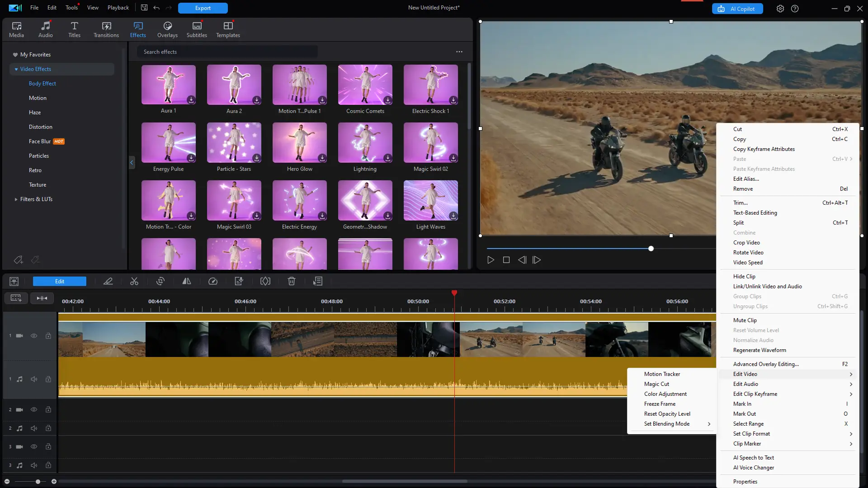Step to the next frame in preview
The height and width of the screenshot is (488, 868).
(537, 260)
